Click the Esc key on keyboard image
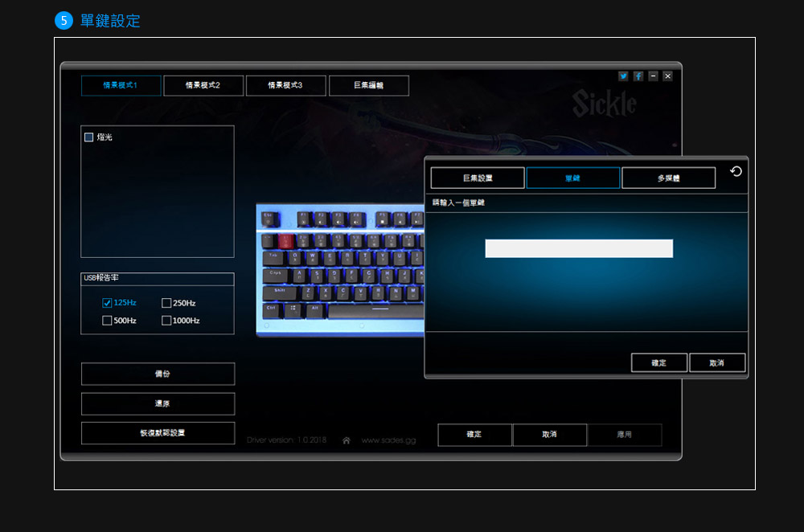The width and height of the screenshot is (804, 532). point(269,218)
